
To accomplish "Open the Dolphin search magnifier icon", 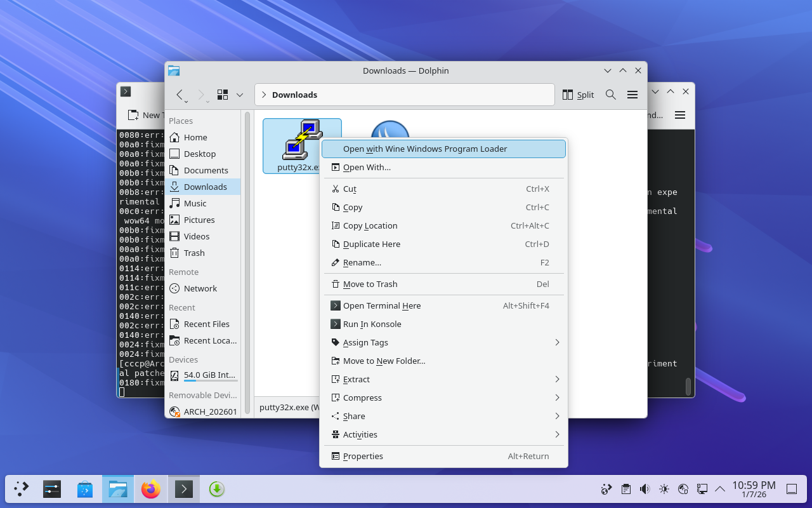I will pos(610,95).
